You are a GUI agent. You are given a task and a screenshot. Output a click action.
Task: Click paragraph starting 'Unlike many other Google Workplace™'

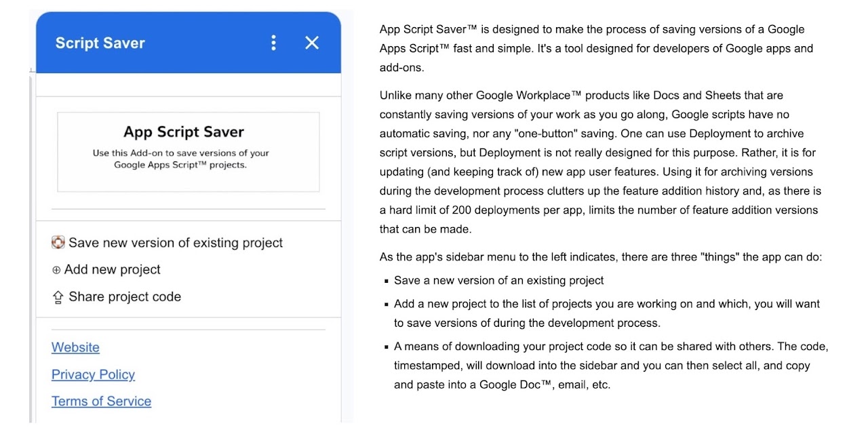tap(601, 162)
